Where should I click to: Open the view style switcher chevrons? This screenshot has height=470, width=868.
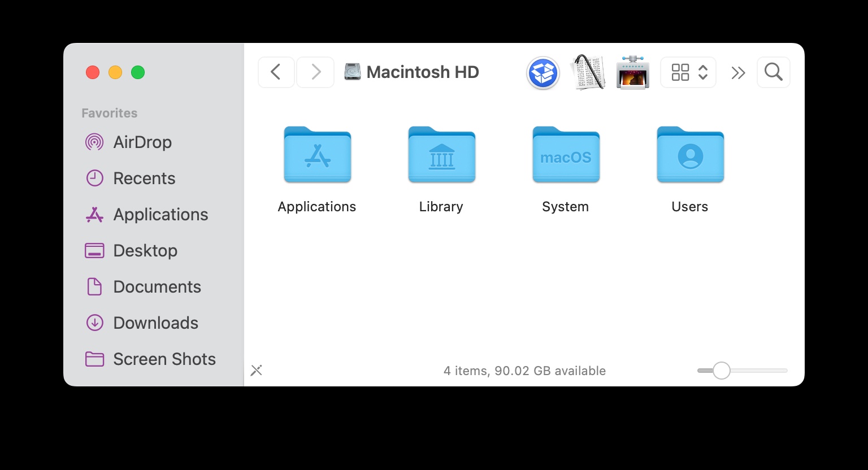pos(703,72)
